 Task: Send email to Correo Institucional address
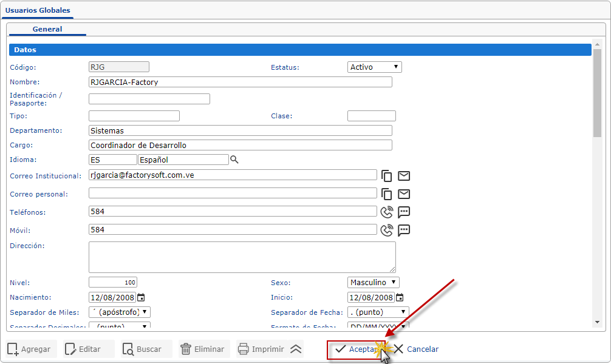point(404,176)
